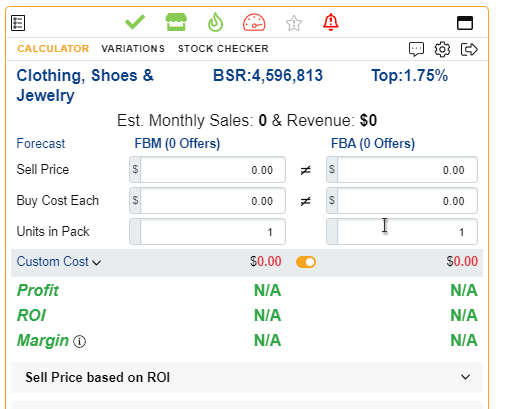This screenshot has height=409, width=523.
Task: Toggle the Sell Price not-equal sync symbol
Action: 306,170
